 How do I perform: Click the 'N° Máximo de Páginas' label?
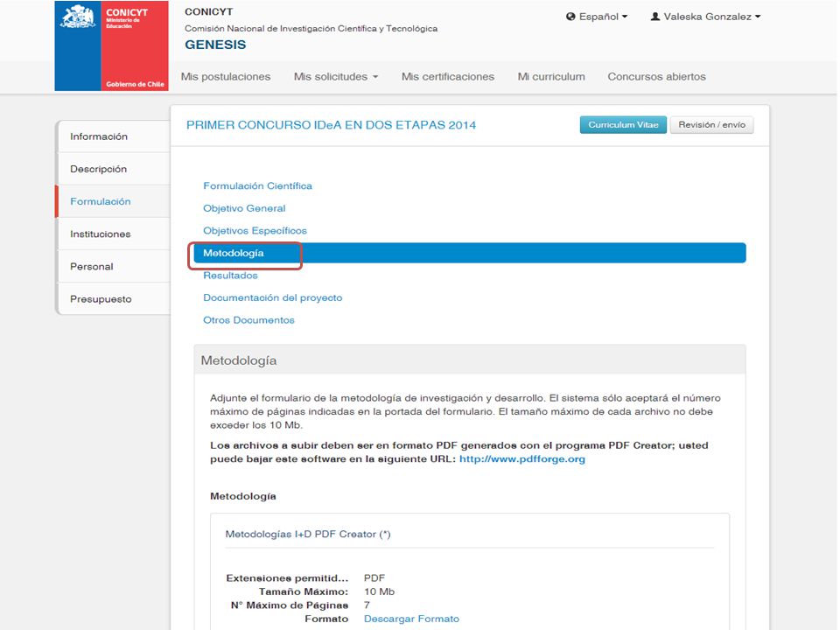290,605
